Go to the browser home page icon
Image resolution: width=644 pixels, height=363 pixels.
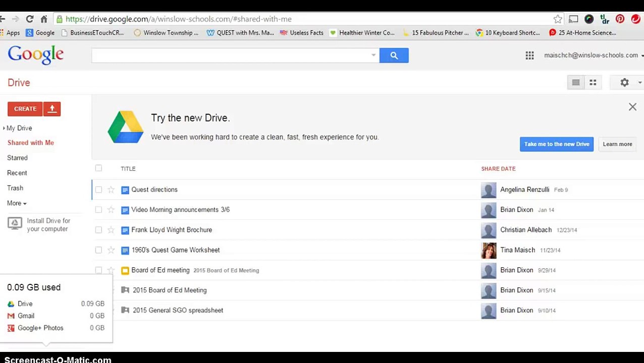[x=44, y=19]
